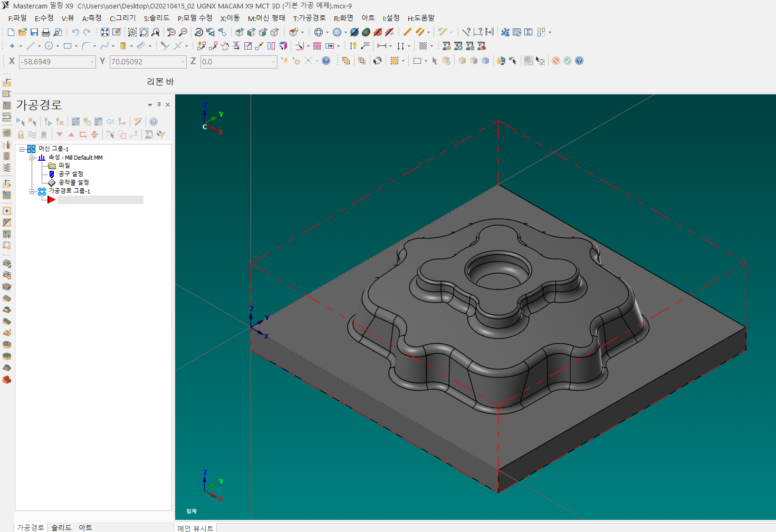Click the G1 post toolpath icon
Screen dimensions: 776x532
coord(110,122)
